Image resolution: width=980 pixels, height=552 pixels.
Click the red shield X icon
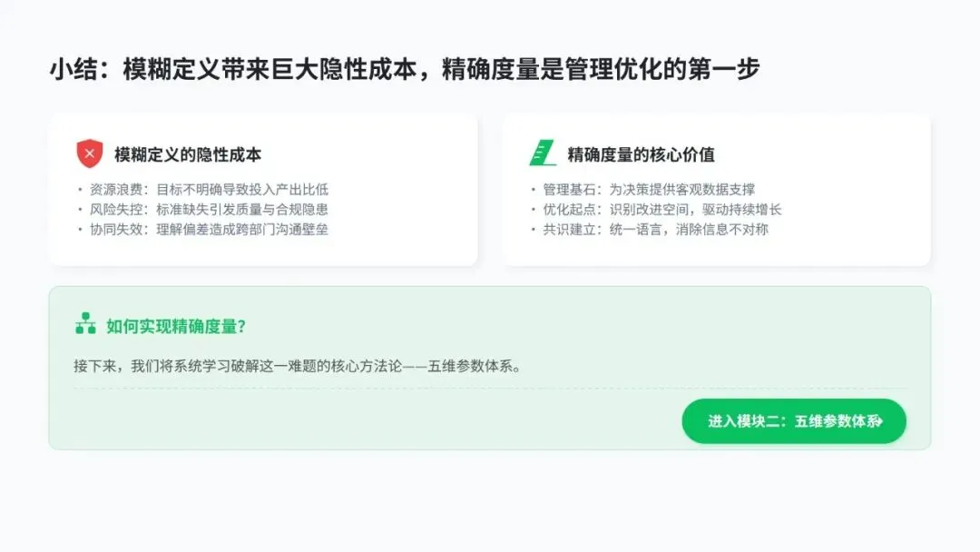[89, 153]
